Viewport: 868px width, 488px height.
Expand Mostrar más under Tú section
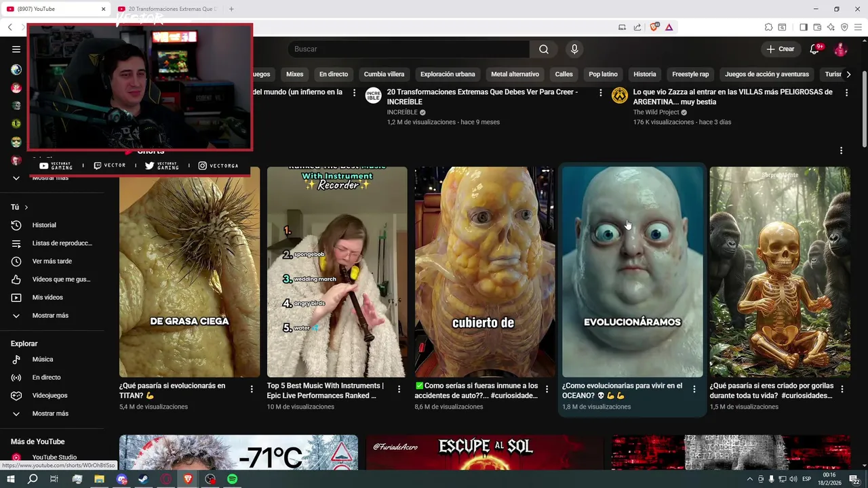pos(52,315)
